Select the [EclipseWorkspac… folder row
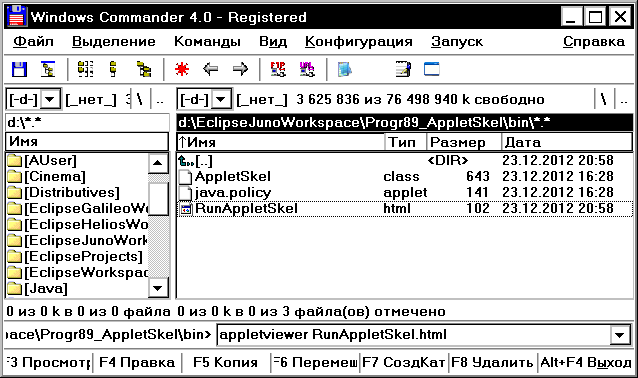 point(77,273)
